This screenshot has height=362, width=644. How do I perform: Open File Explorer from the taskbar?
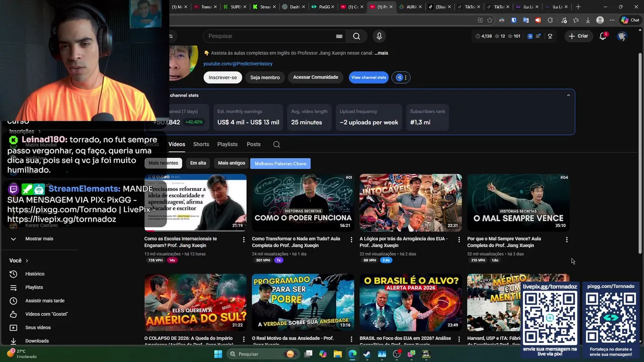point(338,354)
